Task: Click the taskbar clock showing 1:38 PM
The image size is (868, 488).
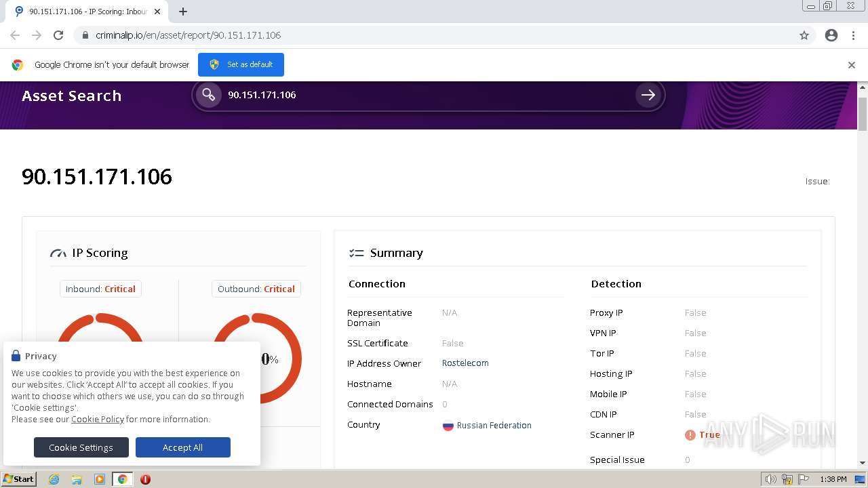Action: (x=833, y=479)
